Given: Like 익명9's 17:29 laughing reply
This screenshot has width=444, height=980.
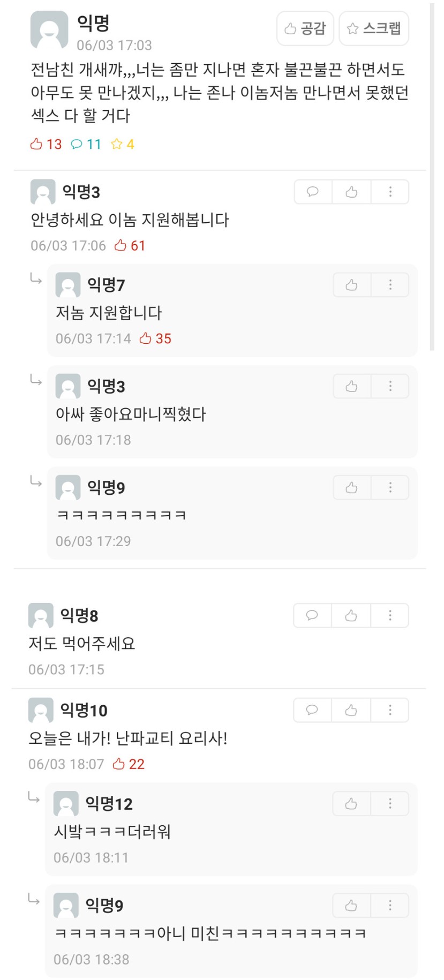Looking at the screenshot, I should [x=351, y=487].
